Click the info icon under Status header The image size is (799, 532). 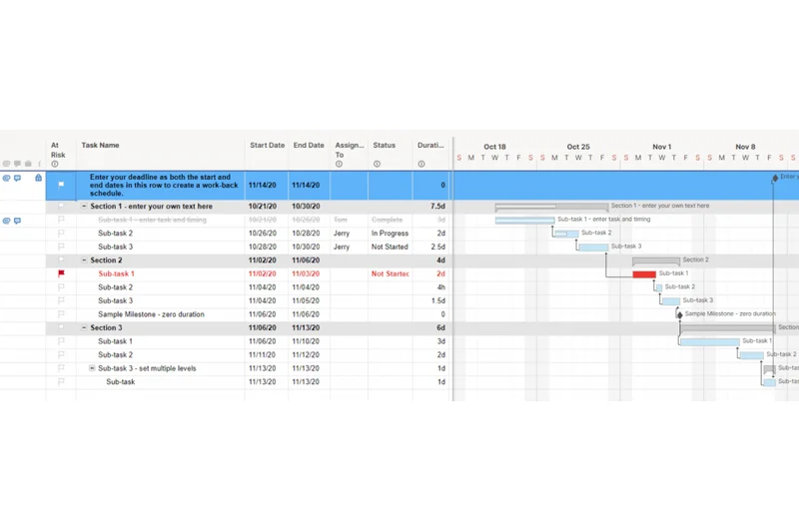pos(377,164)
